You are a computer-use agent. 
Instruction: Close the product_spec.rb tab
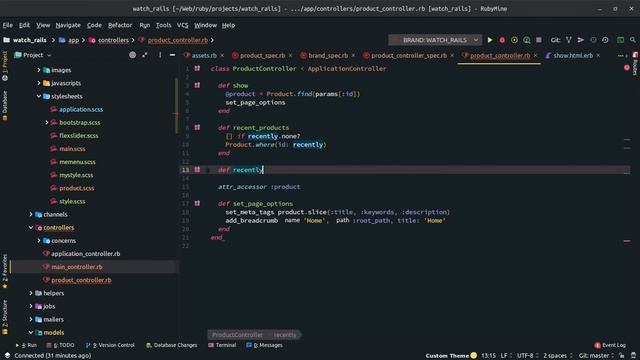290,56
